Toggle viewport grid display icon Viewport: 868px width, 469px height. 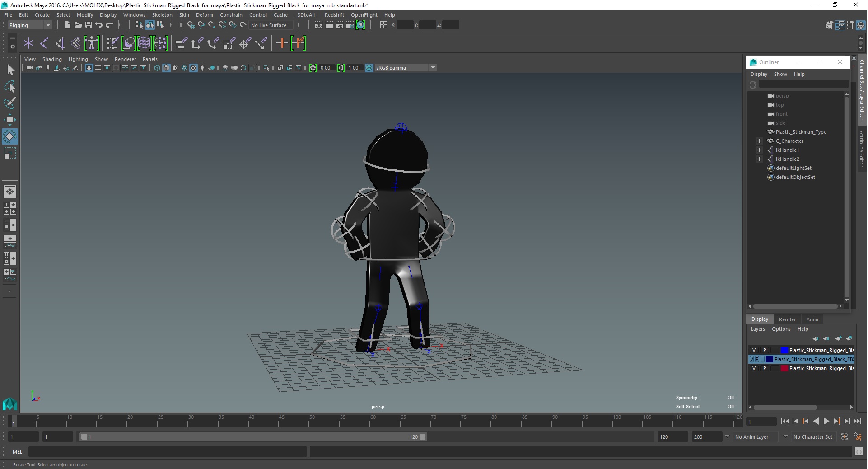click(x=89, y=68)
